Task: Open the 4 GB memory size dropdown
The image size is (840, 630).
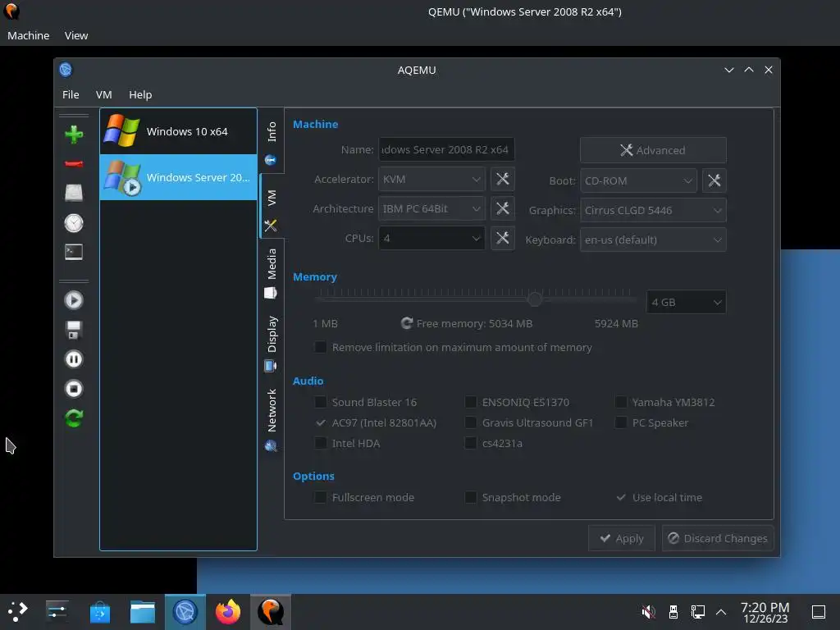Action: pos(687,302)
